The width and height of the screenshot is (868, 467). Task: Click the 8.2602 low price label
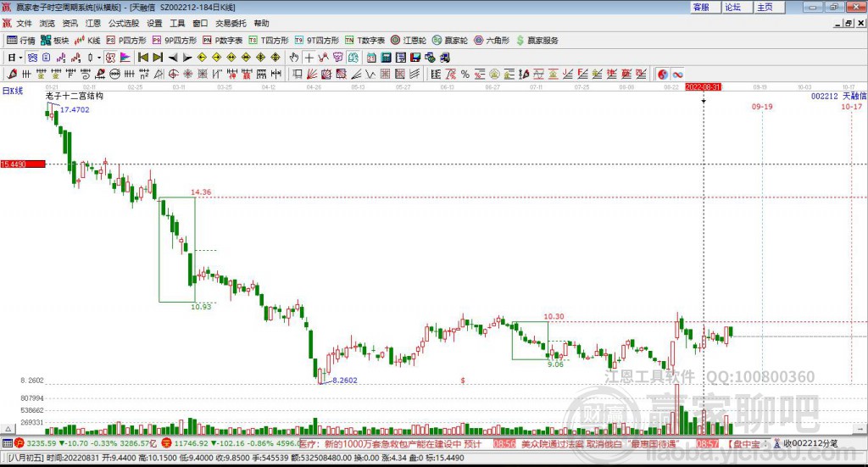(345, 381)
